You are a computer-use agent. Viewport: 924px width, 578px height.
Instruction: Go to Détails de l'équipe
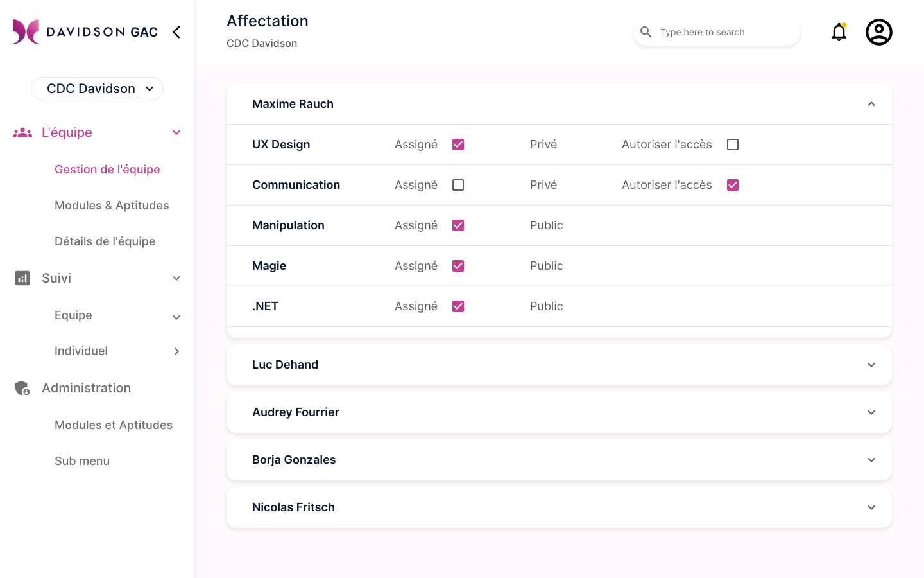click(x=105, y=241)
